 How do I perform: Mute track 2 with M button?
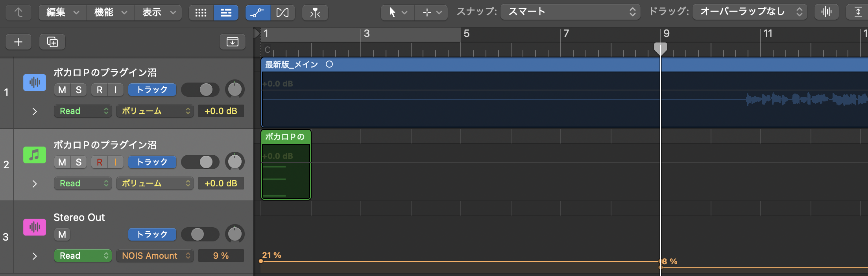pos(62,162)
